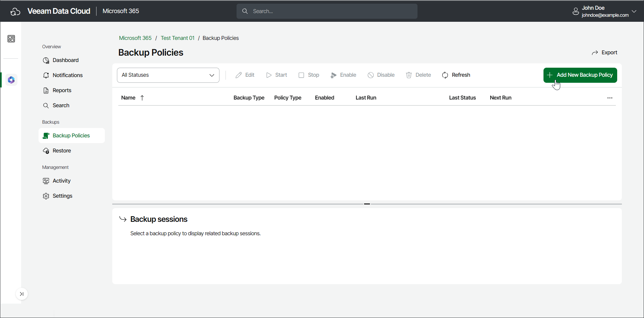Click the Disable toolbar button
Screen dimensions: 644x318
pyautogui.click(x=381, y=75)
